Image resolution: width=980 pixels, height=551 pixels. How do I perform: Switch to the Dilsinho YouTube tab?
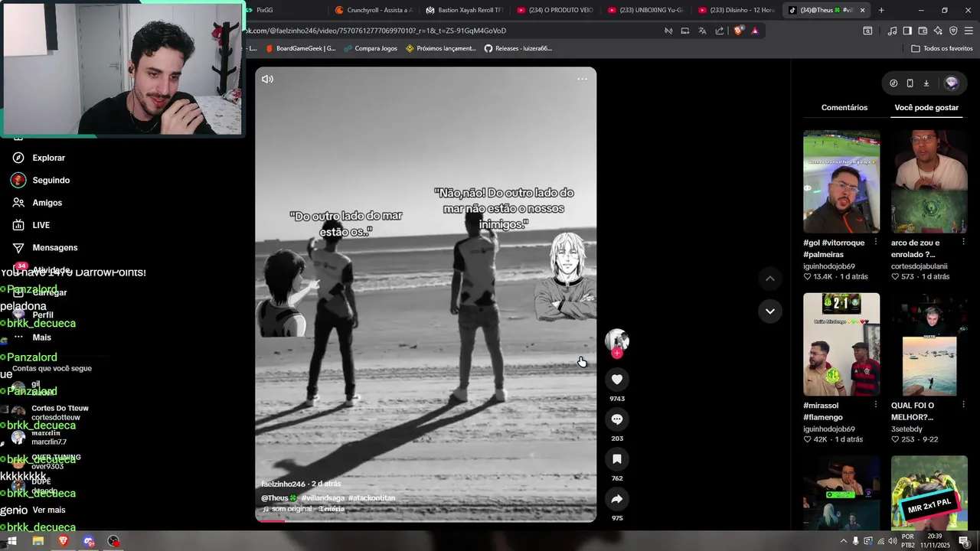point(735,10)
